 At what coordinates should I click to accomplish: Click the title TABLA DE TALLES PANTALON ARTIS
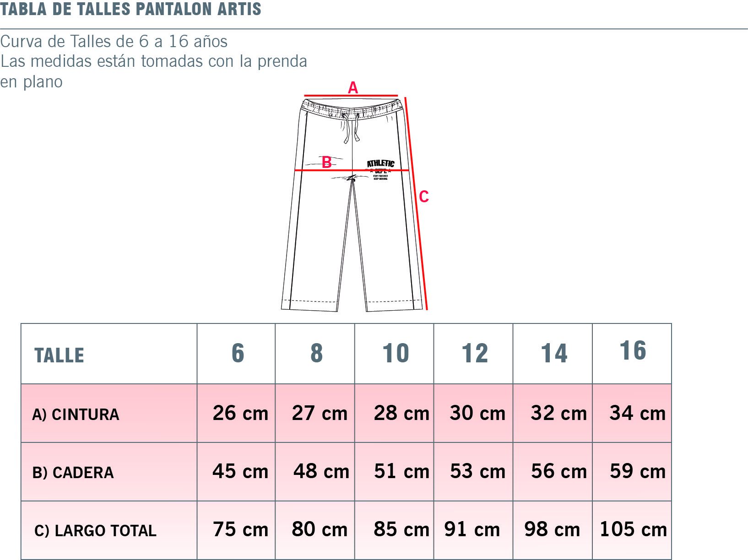click(x=130, y=9)
